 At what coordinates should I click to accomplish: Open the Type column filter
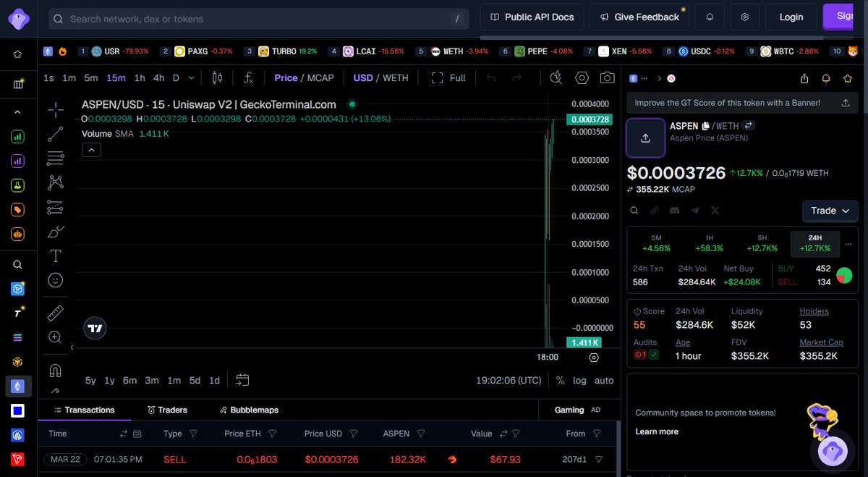pos(193,434)
